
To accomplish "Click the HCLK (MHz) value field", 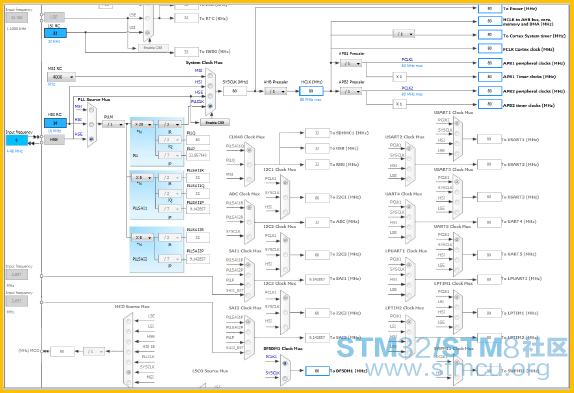I will 311,91.
